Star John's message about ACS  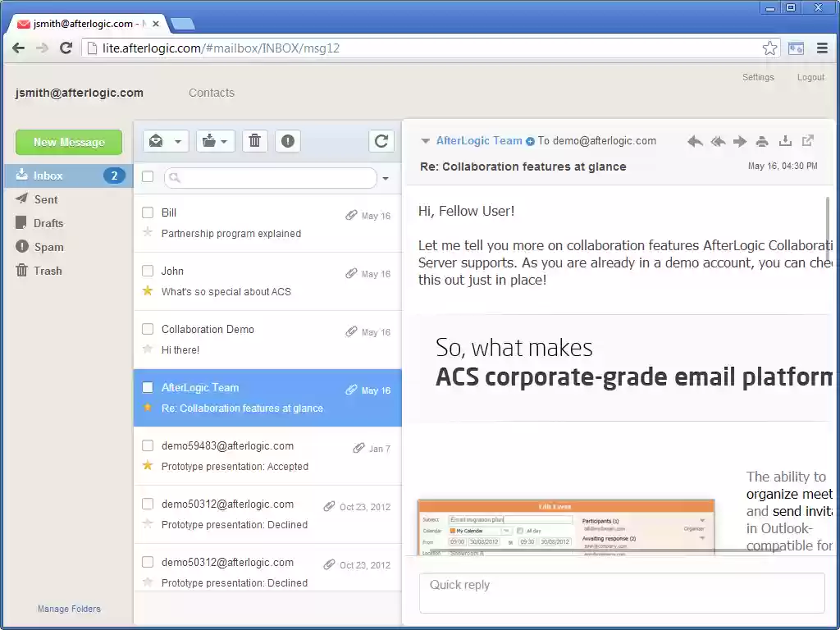tap(149, 291)
